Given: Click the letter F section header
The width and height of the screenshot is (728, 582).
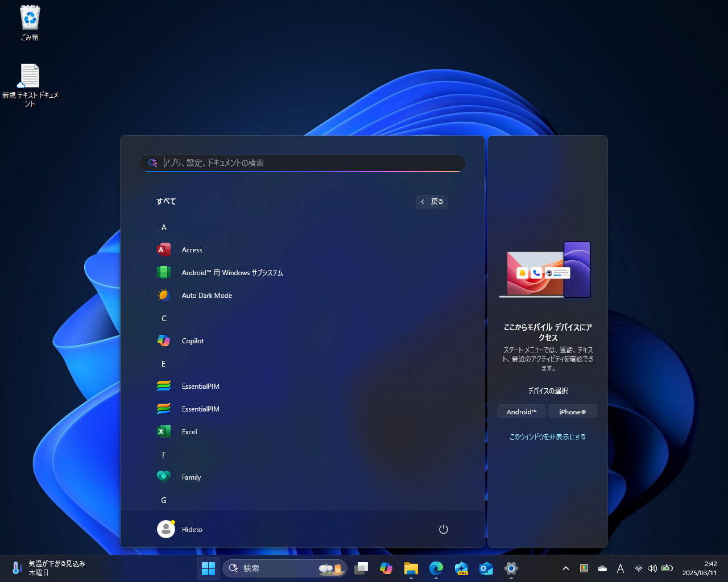Looking at the screenshot, I should 164,455.
